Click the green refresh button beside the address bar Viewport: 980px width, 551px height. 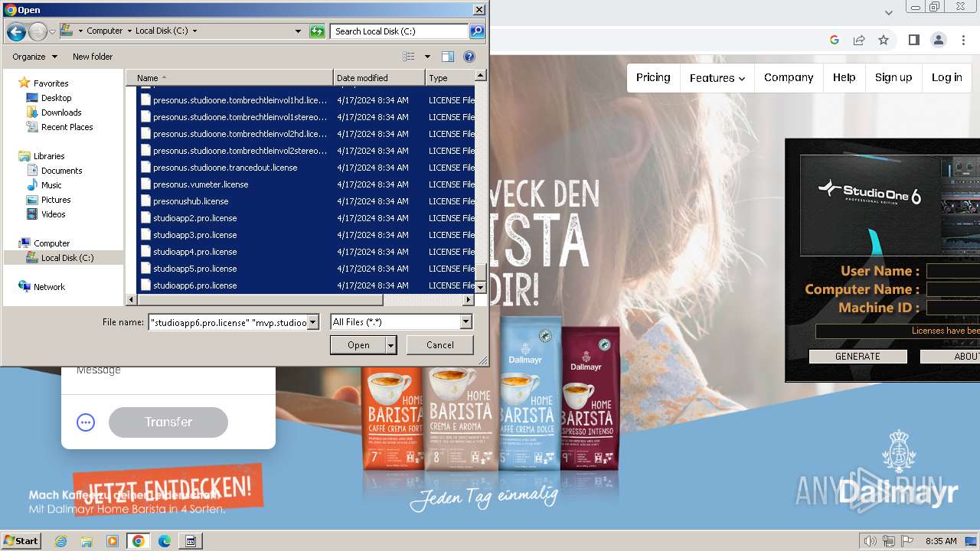coord(317,31)
